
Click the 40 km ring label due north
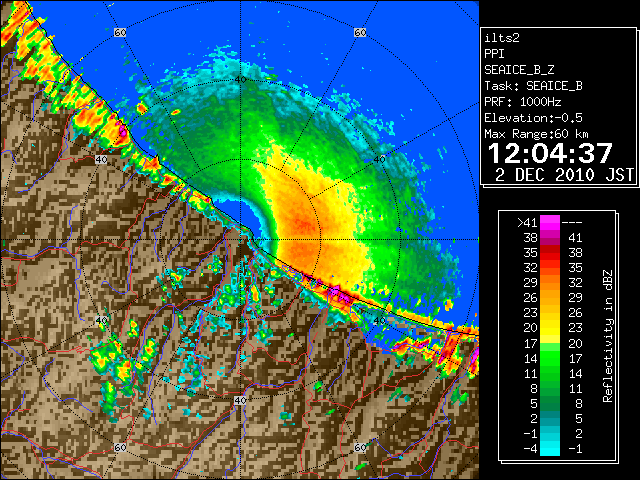tap(240, 79)
